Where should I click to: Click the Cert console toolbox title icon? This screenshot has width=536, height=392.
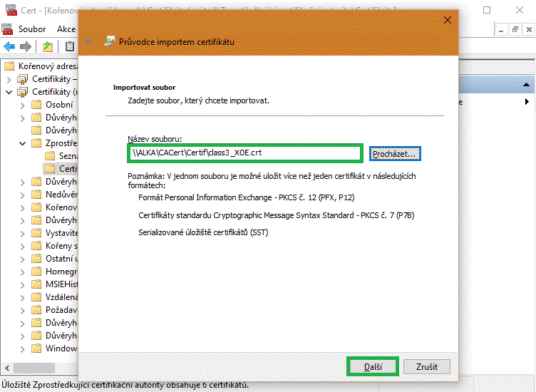pos(9,11)
